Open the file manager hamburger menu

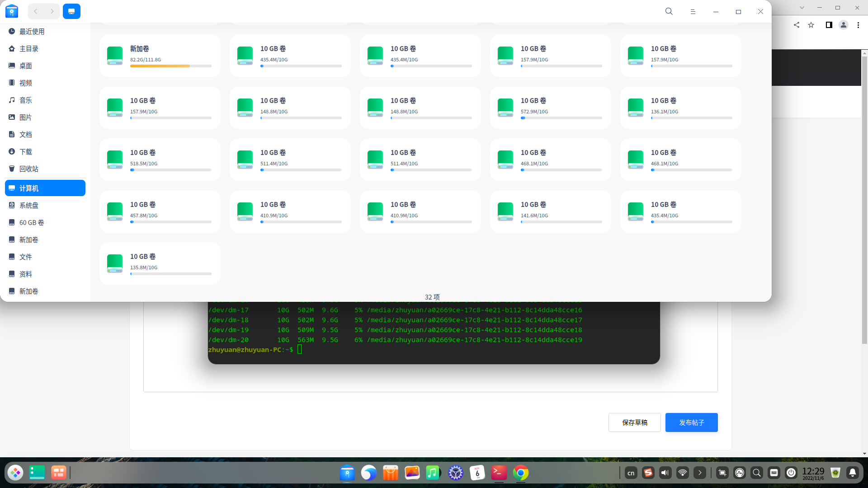(x=693, y=11)
